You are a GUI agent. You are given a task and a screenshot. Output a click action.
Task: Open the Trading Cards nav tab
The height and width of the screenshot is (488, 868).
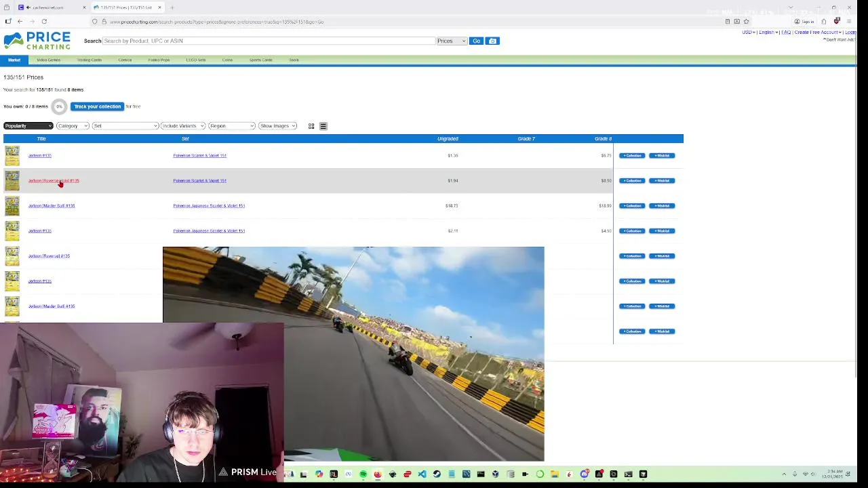click(x=89, y=60)
